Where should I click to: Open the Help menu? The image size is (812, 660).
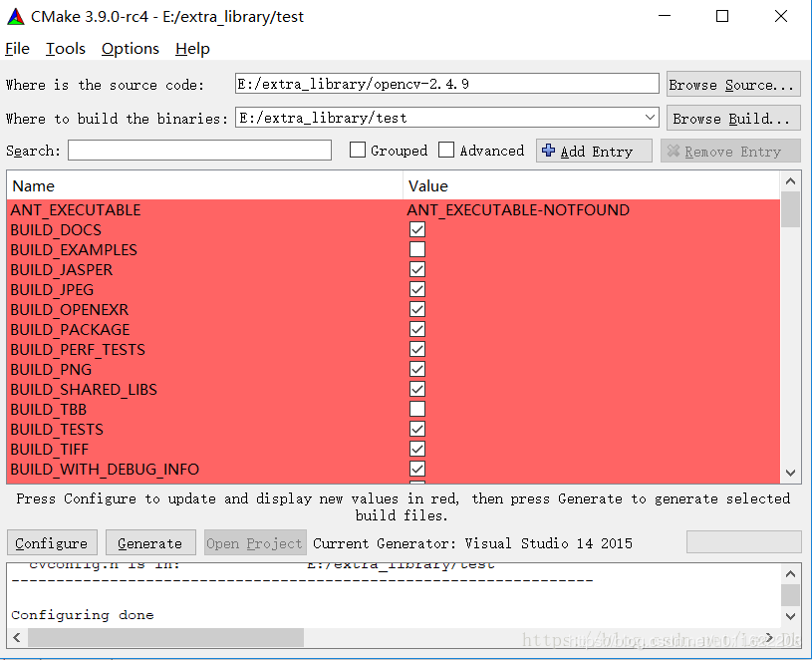click(x=192, y=49)
